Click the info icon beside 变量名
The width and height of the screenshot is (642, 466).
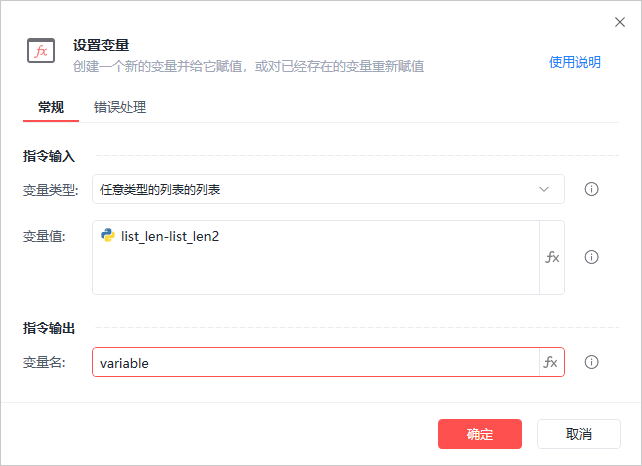tap(591, 362)
